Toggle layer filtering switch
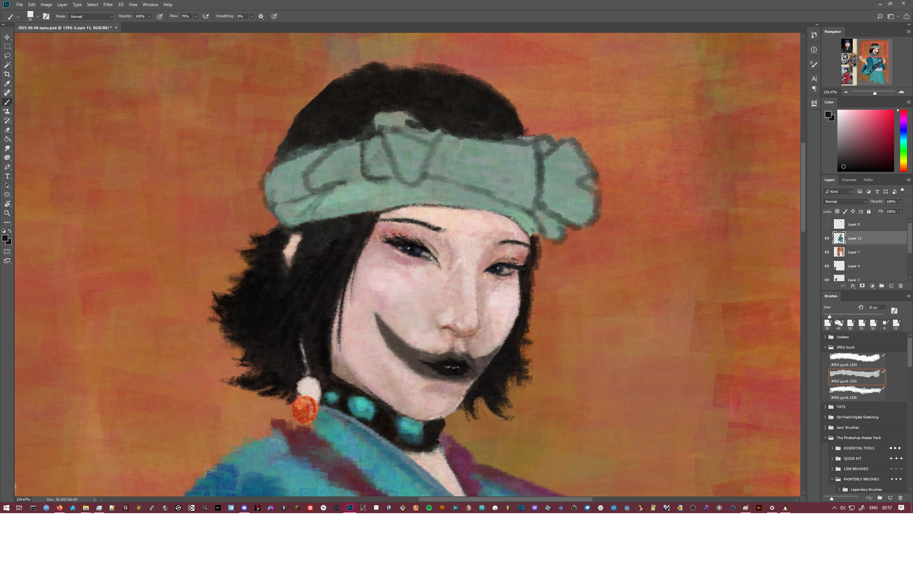The width and height of the screenshot is (913, 588). pyautogui.click(x=902, y=191)
